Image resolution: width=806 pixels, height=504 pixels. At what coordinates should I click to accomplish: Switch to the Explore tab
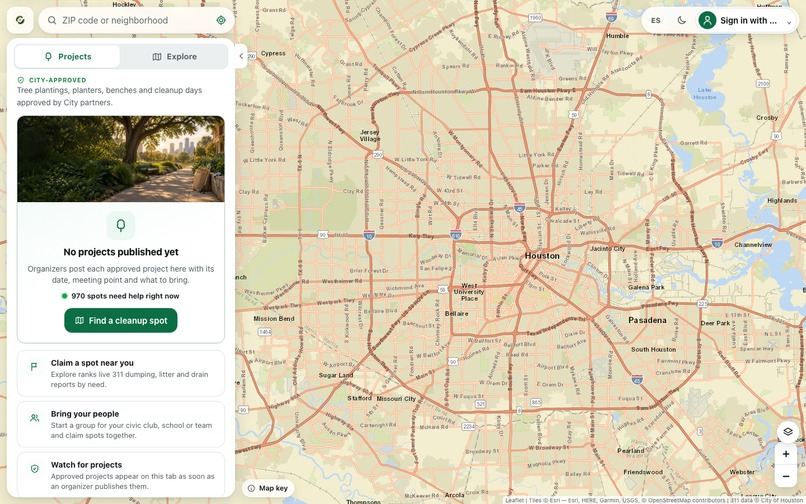click(174, 57)
